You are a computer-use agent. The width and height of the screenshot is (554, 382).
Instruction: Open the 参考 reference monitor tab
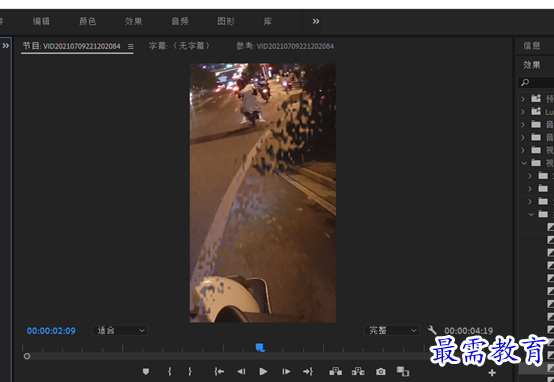[285, 46]
